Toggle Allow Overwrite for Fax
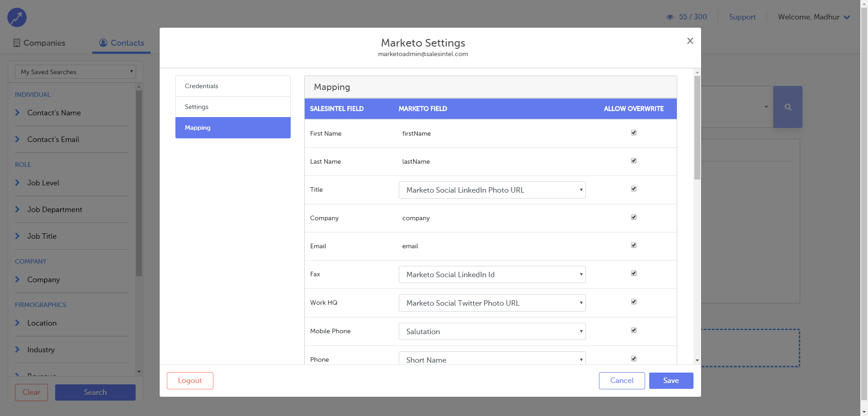 point(634,273)
